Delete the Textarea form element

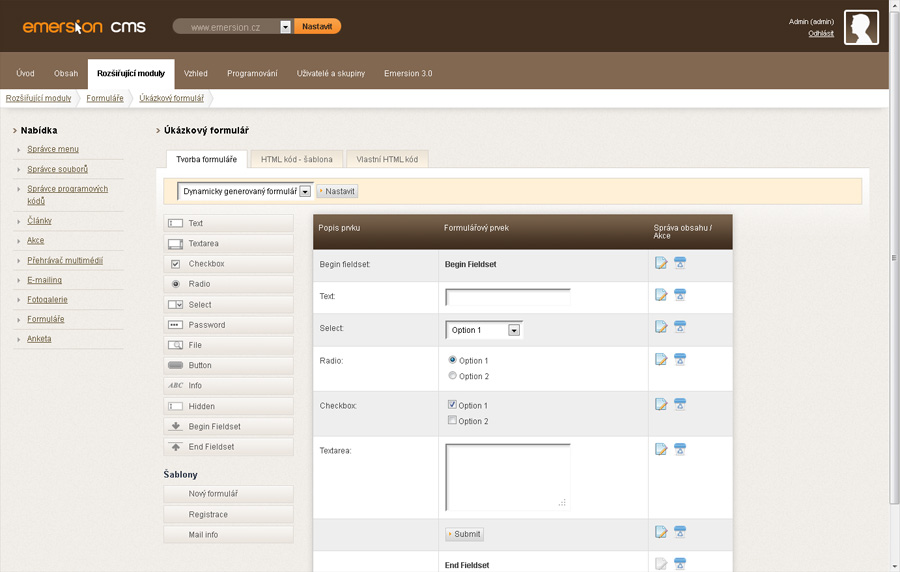[680, 449]
